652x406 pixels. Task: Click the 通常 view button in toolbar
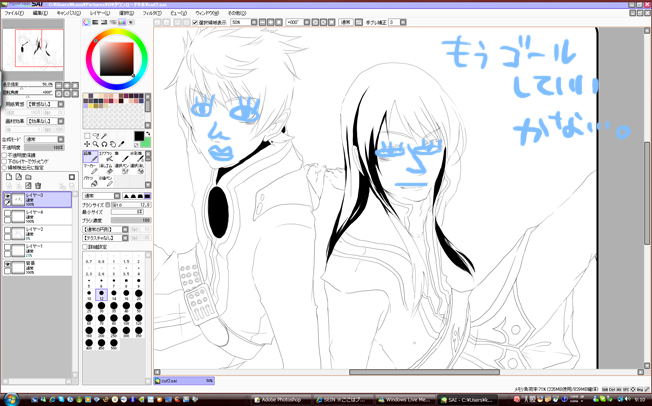pos(346,22)
